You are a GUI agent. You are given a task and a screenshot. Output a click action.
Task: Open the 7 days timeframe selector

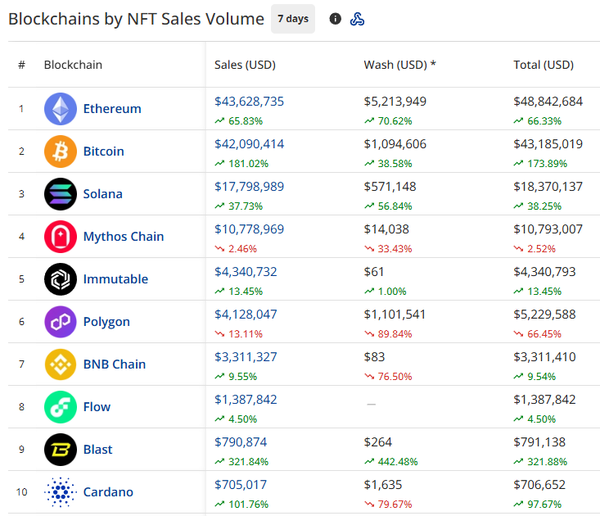click(293, 19)
